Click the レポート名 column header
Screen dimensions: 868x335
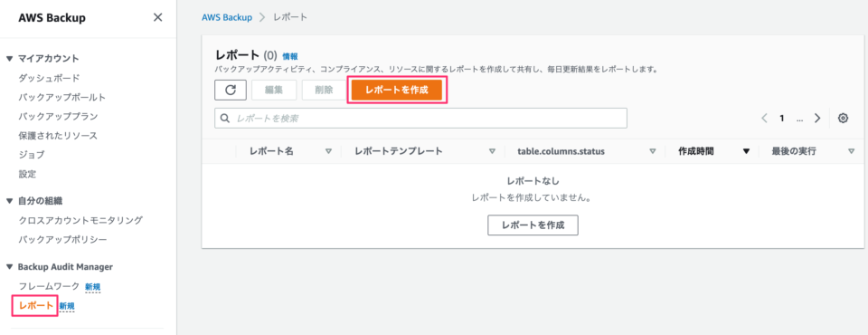271,151
